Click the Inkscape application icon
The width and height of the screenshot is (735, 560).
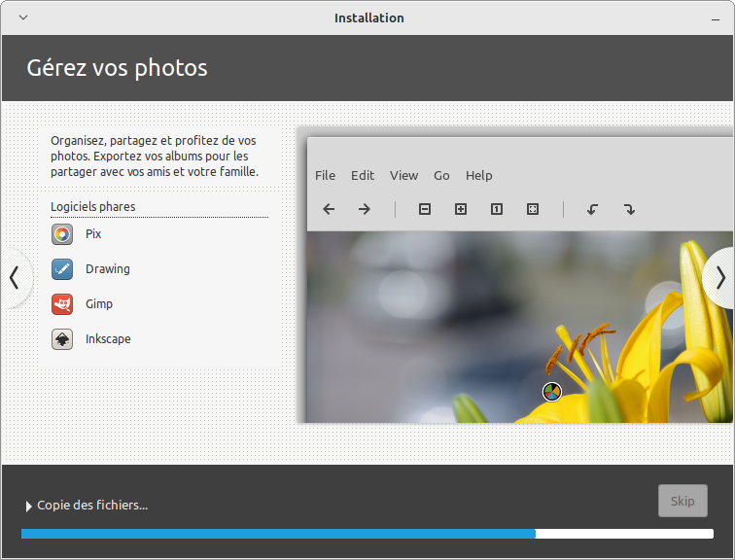coord(61,339)
